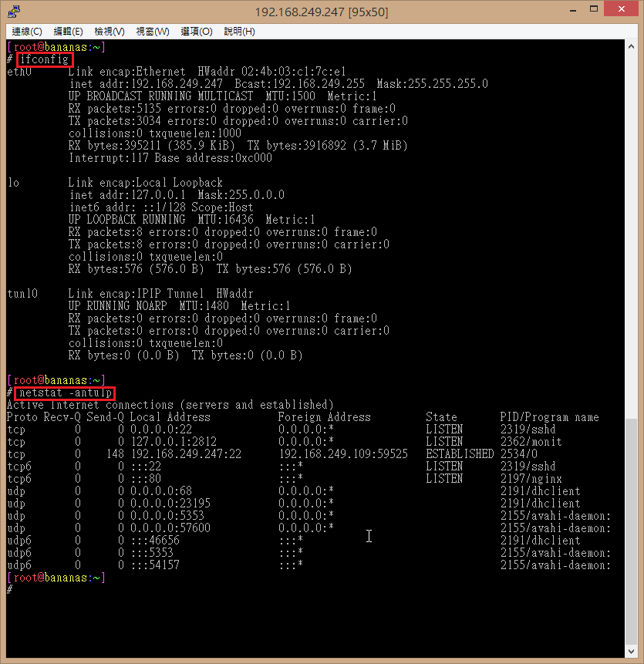
Task: Click local address 0.0.0.0:23195
Action: coord(170,504)
